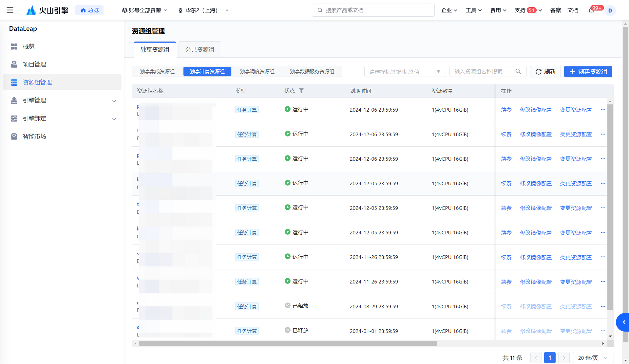Select the 独享调度资源组 sub-tab
This screenshot has height=364, width=629.
(257, 71)
